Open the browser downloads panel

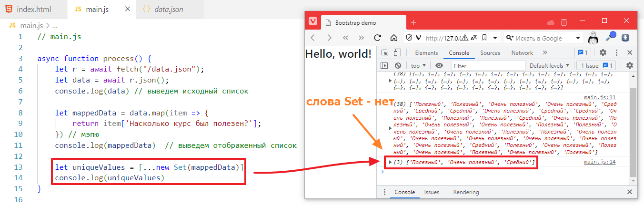click(x=625, y=38)
